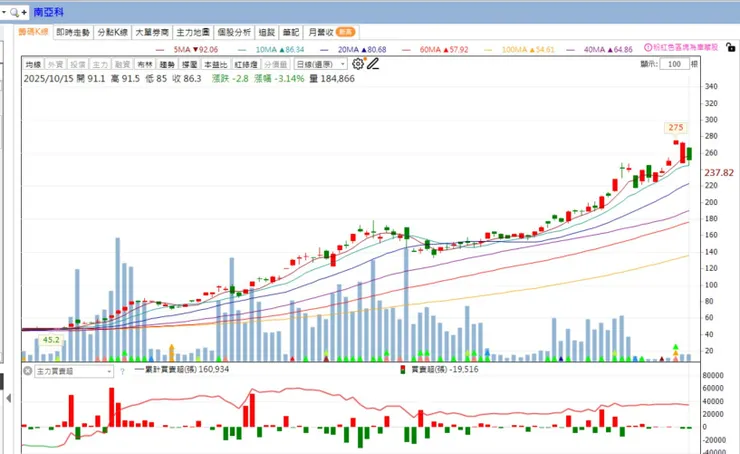Toggle 外資 overlay button

pos(56,64)
